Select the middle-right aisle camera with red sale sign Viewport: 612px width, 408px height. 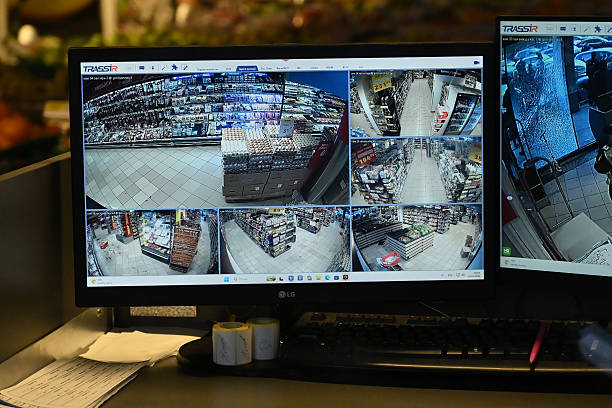pyautogui.click(x=416, y=171)
